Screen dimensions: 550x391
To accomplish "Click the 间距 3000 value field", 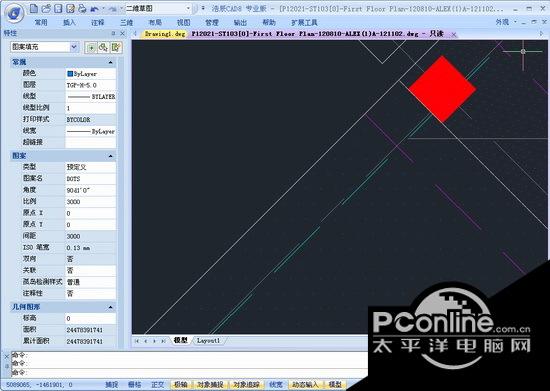I will 90,236.
